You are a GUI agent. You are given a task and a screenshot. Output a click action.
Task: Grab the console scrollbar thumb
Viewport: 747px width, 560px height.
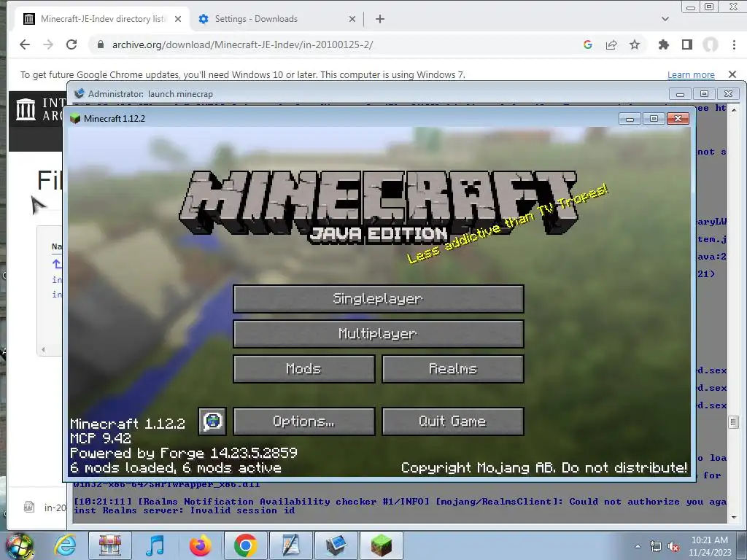[734, 422]
